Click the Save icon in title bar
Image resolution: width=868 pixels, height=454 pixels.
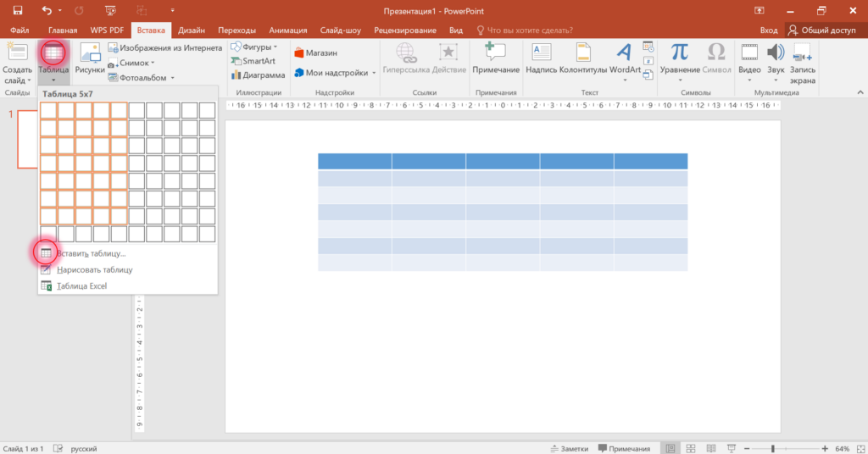click(18, 10)
